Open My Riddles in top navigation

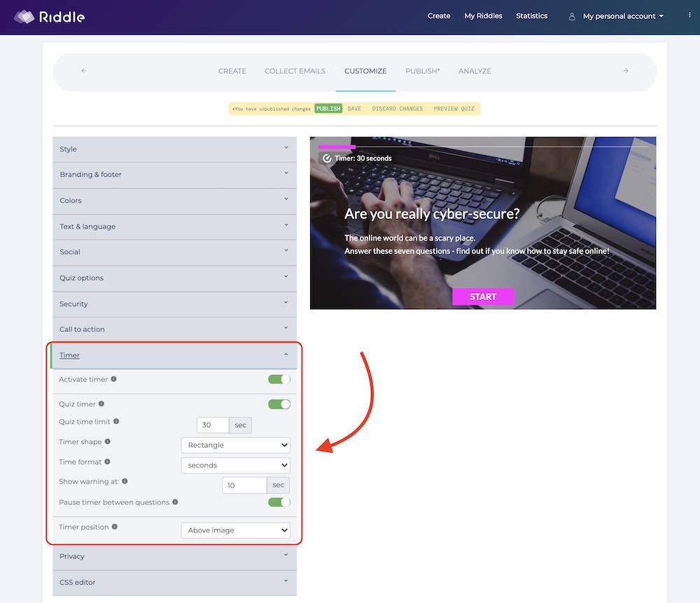click(x=483, y=15)
